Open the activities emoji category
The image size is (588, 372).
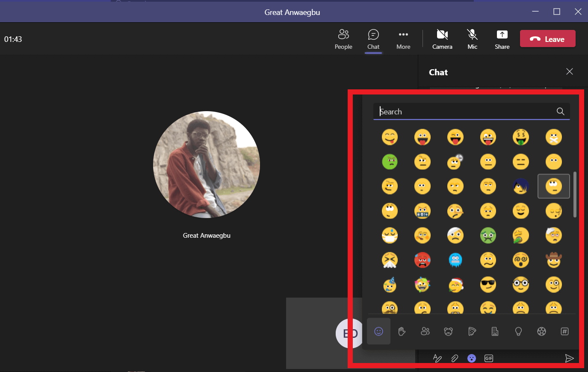541,331
